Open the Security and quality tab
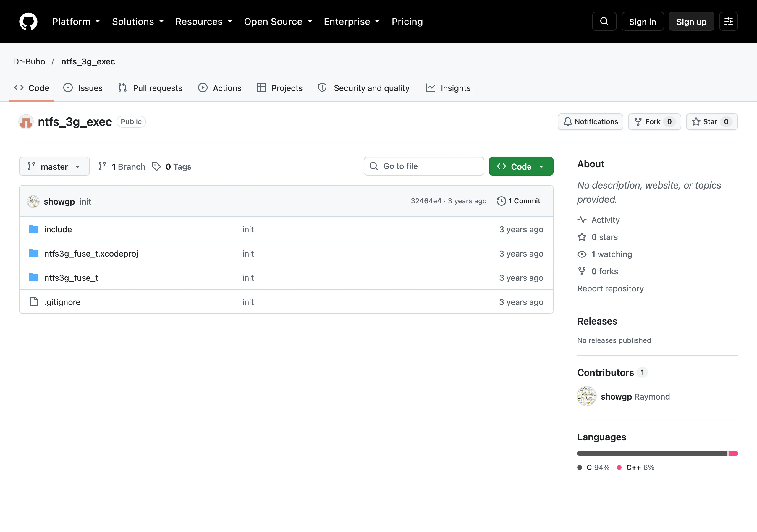Screen dimensions: 757x532 pyautogui.click(x=364, y=88)
